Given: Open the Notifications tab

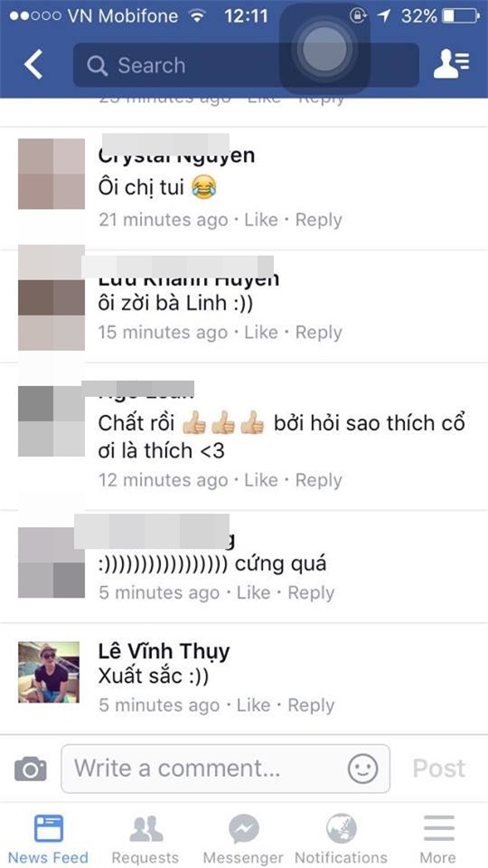Looking at the screenshot, I should click(x=342, y=839).
